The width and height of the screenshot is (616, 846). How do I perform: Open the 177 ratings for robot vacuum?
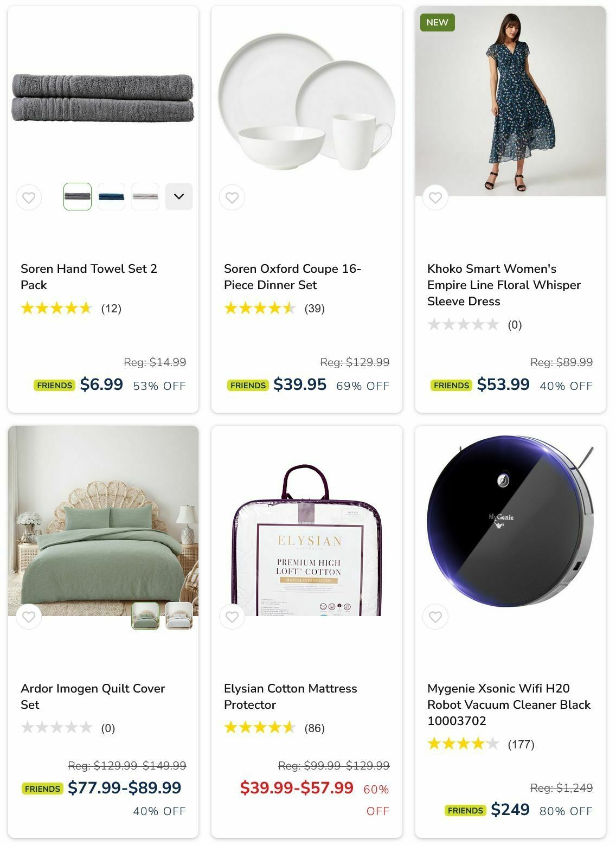pos(521,745)
